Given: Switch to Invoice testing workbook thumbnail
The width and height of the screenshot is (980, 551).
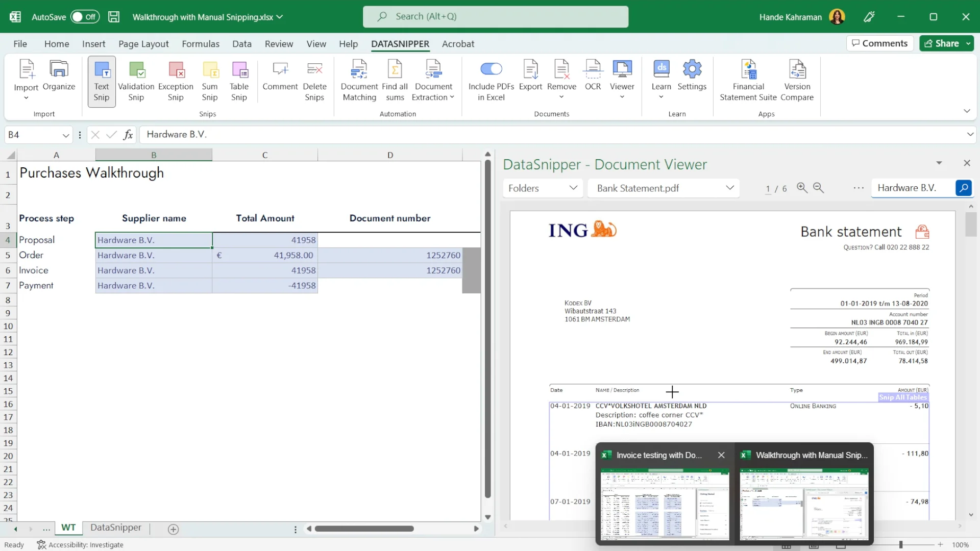Looking at the screenshot, I should coord(665,504).
